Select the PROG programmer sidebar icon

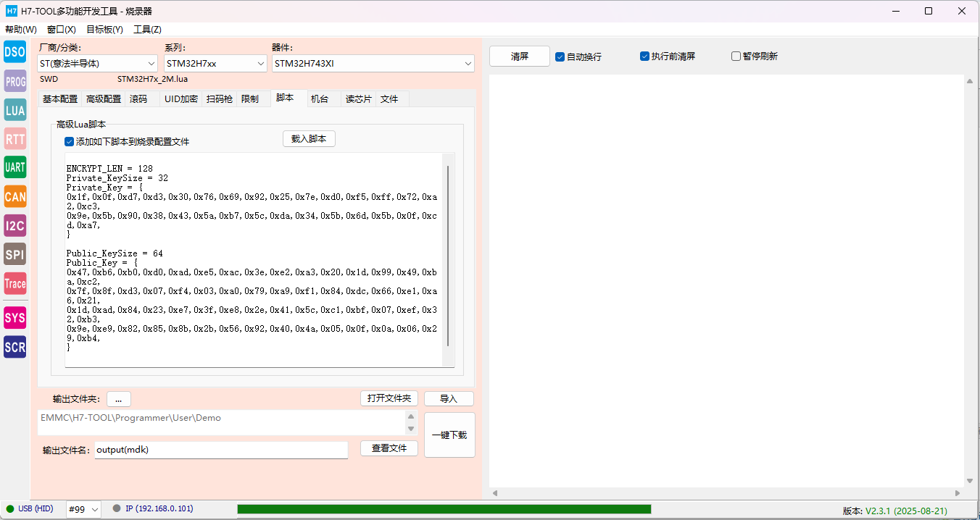[x=14, y=81]
